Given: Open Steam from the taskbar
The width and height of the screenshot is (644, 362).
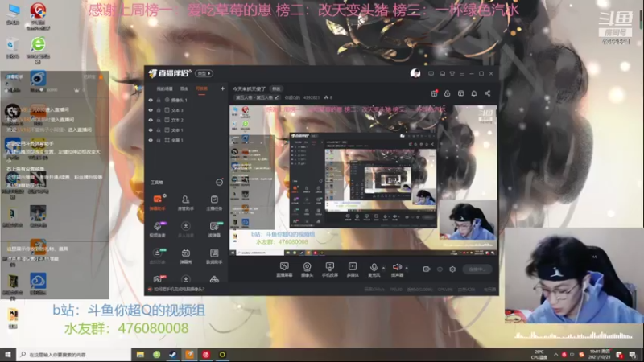Looking at the screenshot, I should [x=173, y=355].
